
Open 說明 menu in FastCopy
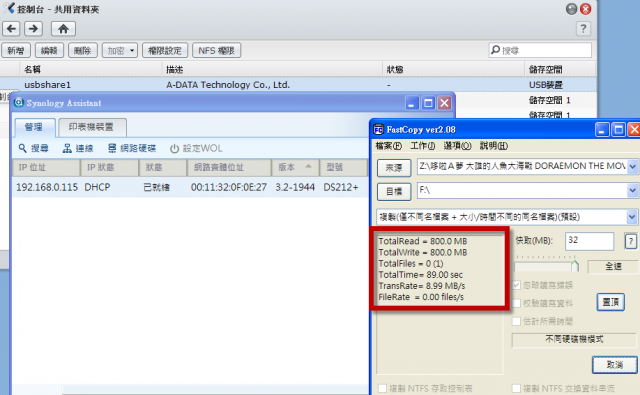pos(493,146)
